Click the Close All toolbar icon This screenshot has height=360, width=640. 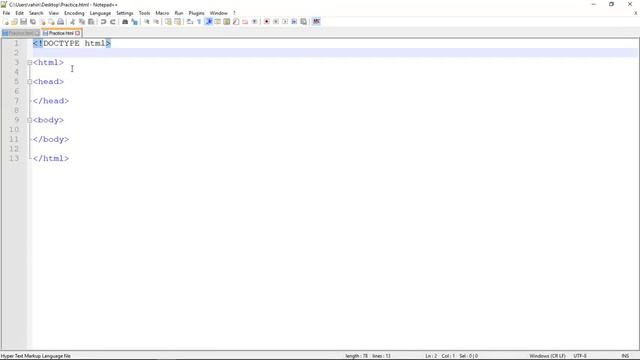(x=51, y=22)
